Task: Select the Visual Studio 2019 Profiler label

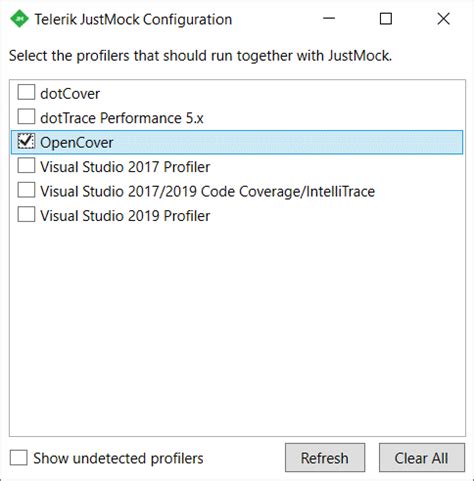Action: (125, 216)
